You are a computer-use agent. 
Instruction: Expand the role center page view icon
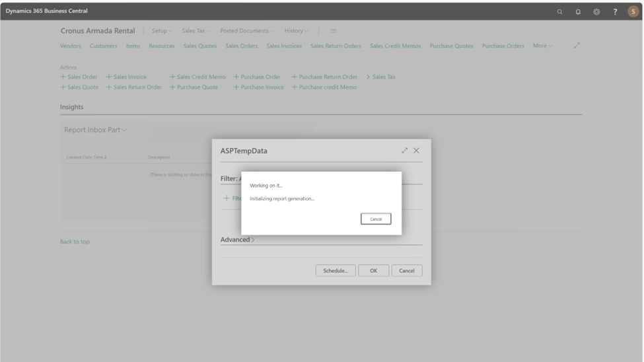point(577,46)
